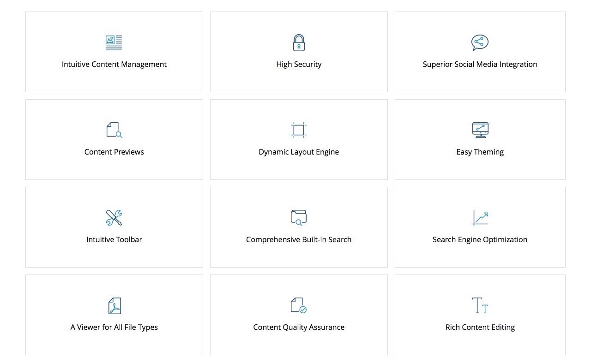The height and width of the screenshot is (364, 591).
Task: Select the Dynamic Layout Engine square icon
Action: point(299,130)
